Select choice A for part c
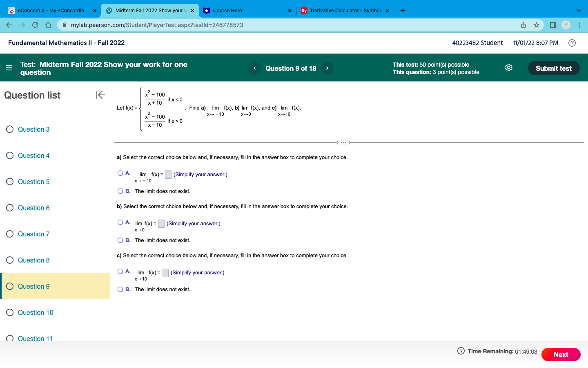 click(120, 271)
